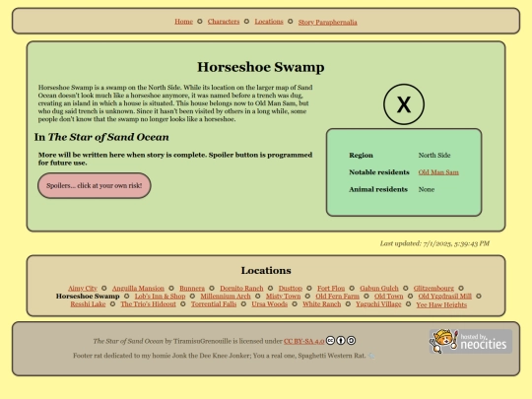Click the Notable residents label

(379, 172)
